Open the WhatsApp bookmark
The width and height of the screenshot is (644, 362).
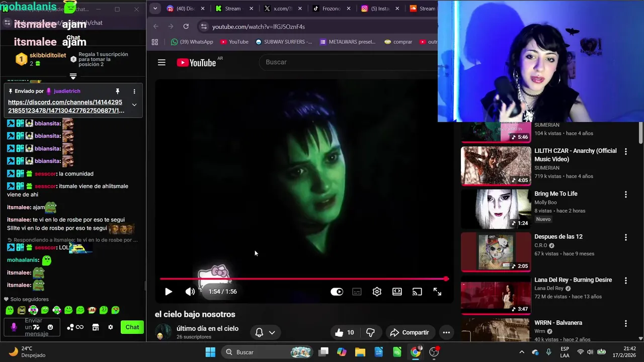tap(192, 42)
